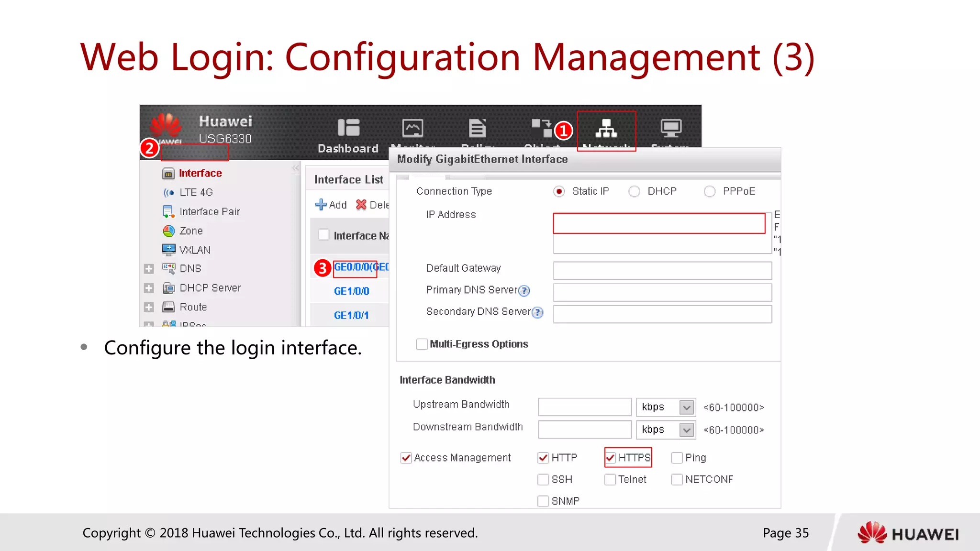Select Interface Pair in sidebar menu

pyautogui.click(x=210, y=211)
